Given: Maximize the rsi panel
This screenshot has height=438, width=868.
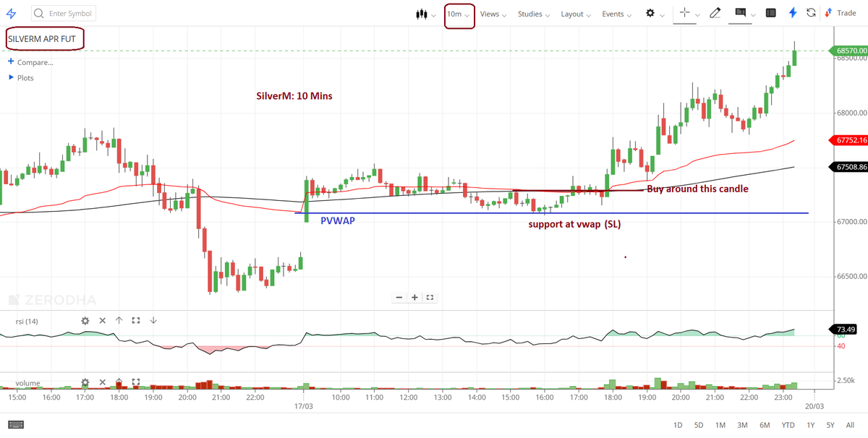Looking at the screenshot, I should pos(135,321).
